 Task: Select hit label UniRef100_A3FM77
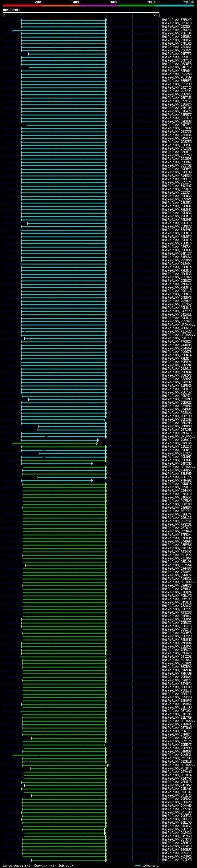click(177, 115)
